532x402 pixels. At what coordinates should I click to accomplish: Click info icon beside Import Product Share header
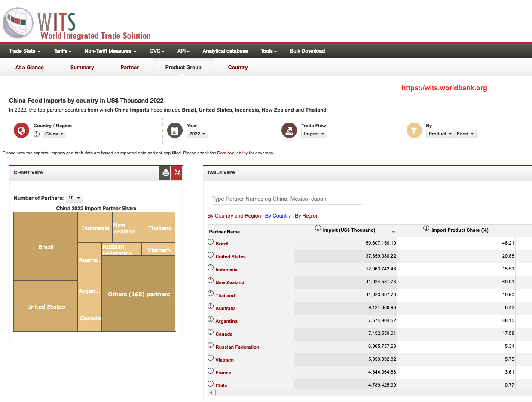(426, 228)
